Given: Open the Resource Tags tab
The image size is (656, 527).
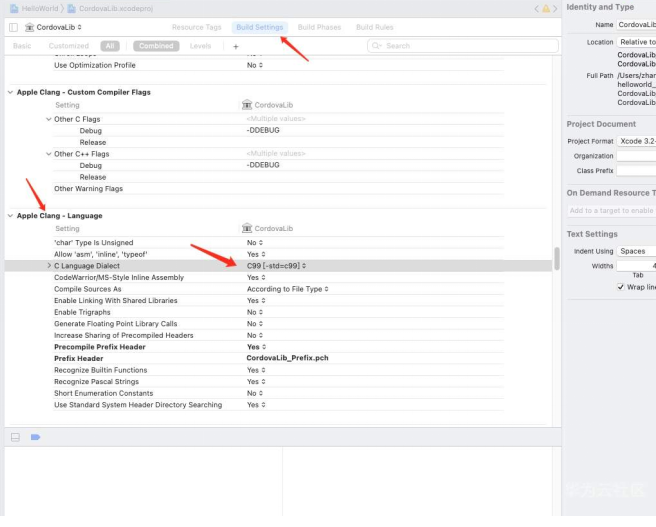Looking at the screenshot, I should click(196, 27).
